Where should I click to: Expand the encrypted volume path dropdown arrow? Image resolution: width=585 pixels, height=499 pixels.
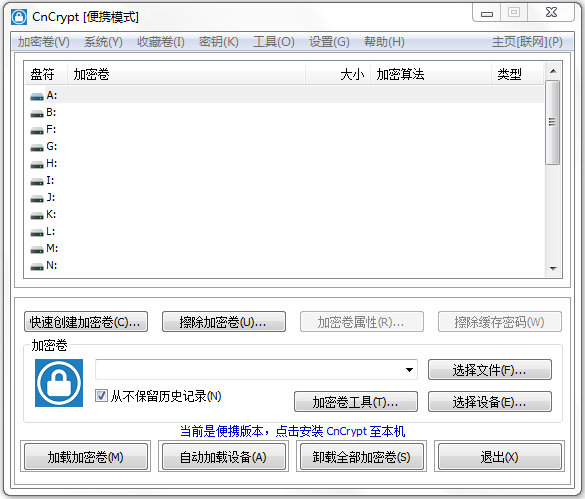click(x=409, y=370)
